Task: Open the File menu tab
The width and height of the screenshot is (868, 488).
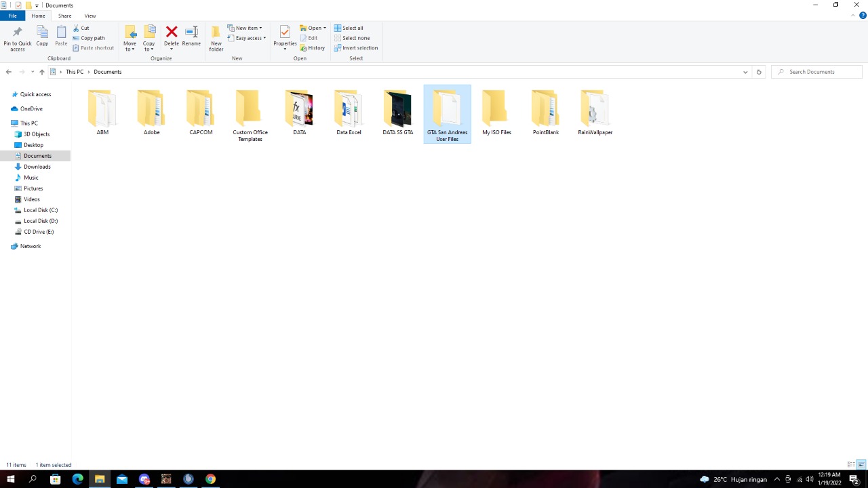Action: tap(12, 16)
